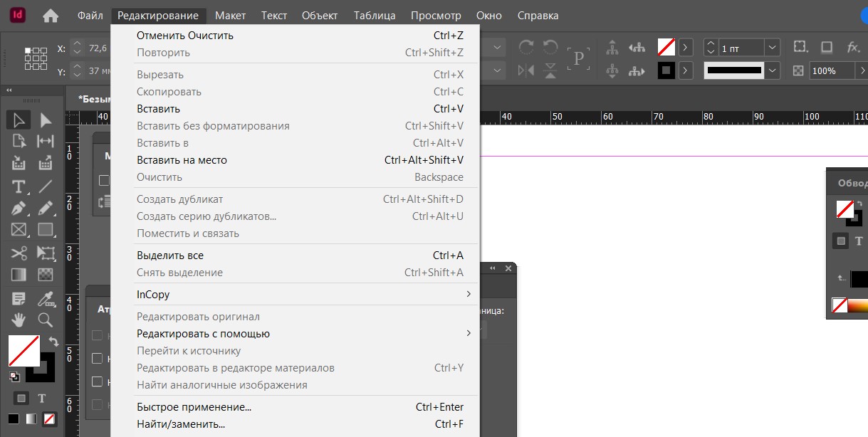The image size is (868, 437).
Task: Pick the Scissors tool
Action: click(19, 253)
